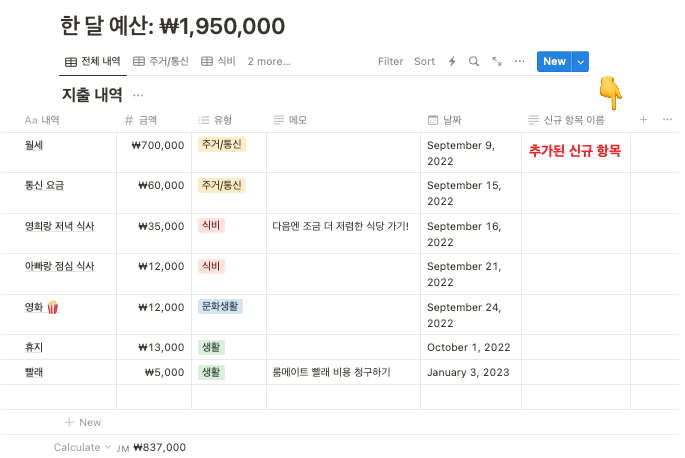Click 생활 tag in 빨래 row

pyautogui.click(x=211, y=372)
